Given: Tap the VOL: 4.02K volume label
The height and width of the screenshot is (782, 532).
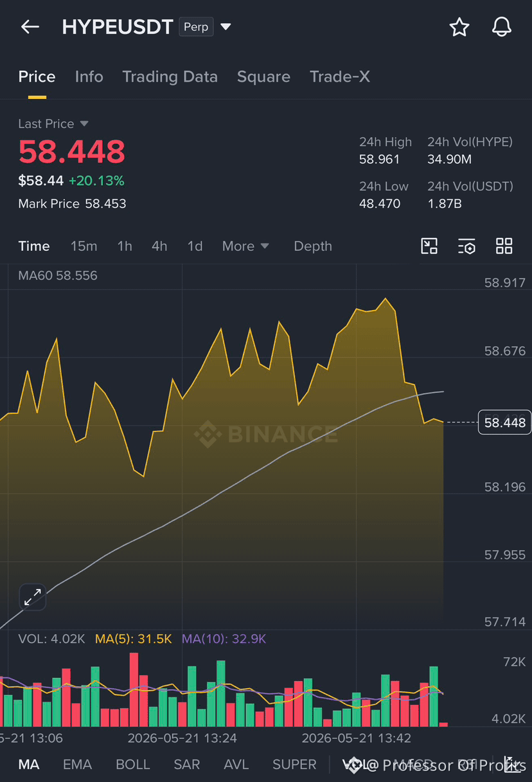Looking at the screenshot, I should coord(51,639).
